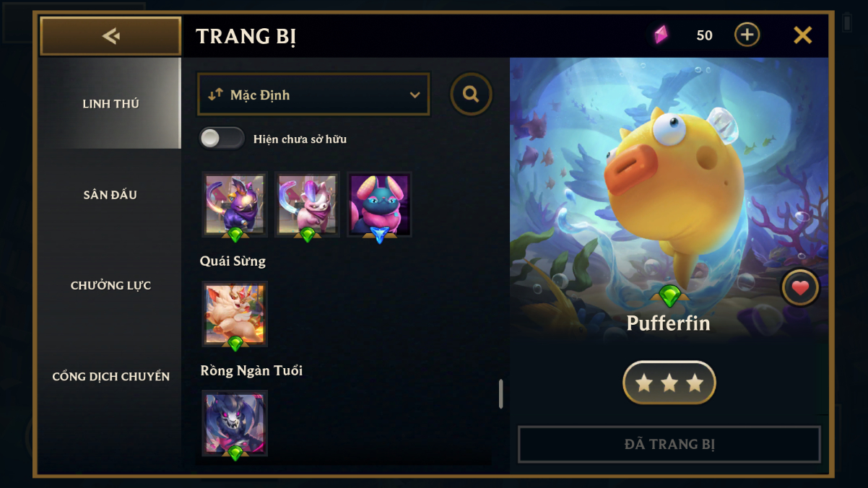This screenshot has height=488, width=868.
Task: Open the search magnifier icon
Action: point(471,94)
